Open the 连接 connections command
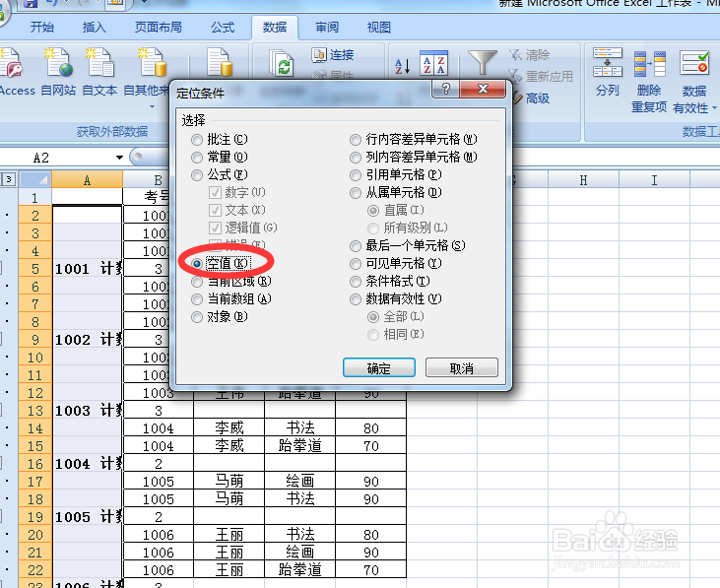720x588 pixels. [333, 55]
